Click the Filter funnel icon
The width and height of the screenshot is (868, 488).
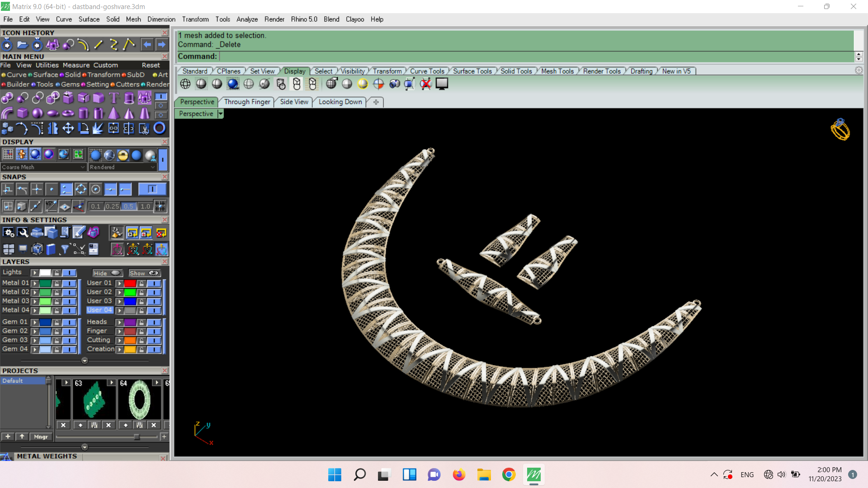[65, 249]
